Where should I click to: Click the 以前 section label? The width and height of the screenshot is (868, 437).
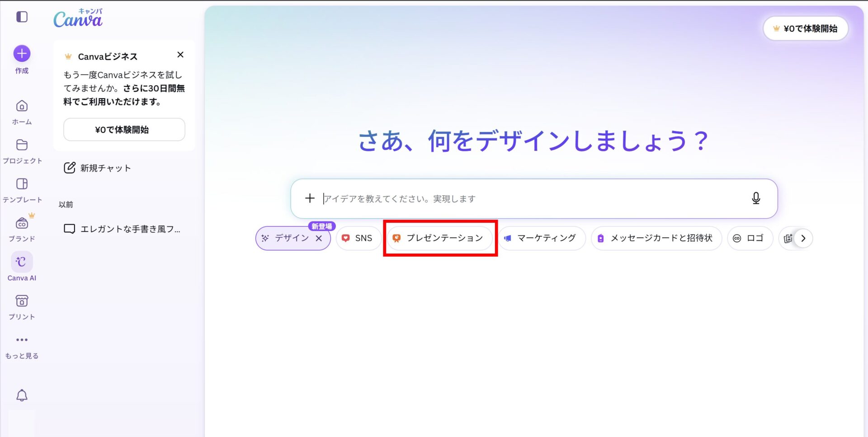[x=66, y=205]
